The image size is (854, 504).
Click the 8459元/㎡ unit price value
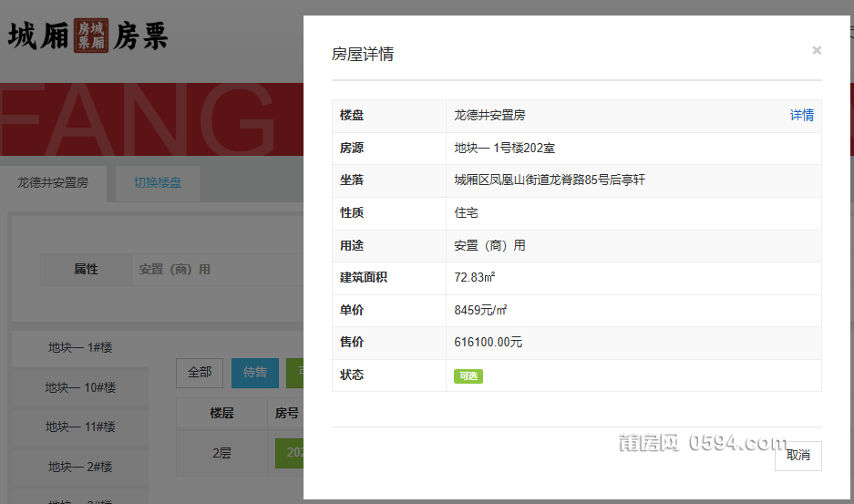point(480,310)
